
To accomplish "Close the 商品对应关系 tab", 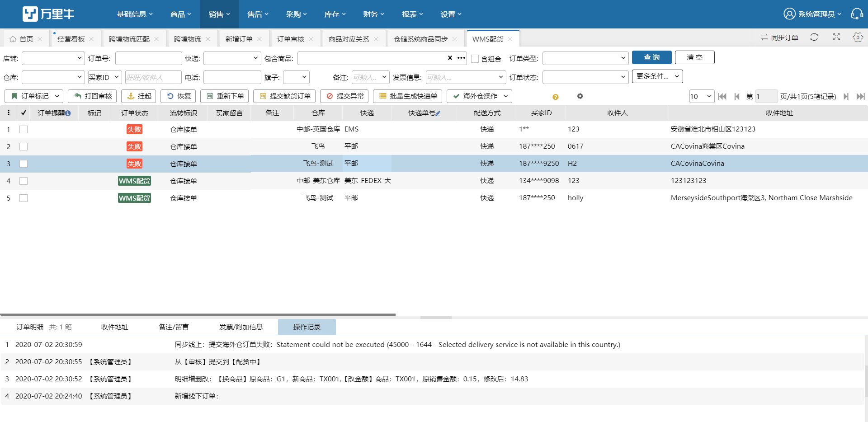I will click(376, 39).
